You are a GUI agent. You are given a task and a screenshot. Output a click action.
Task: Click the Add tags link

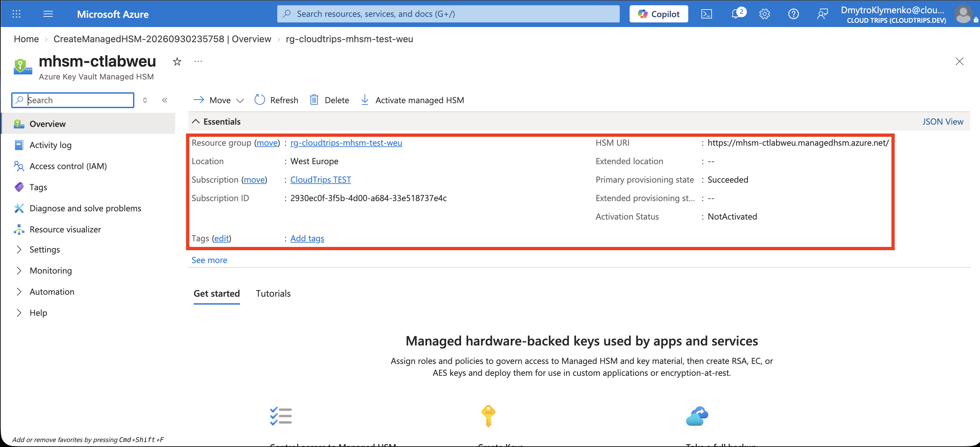pyautogui.click(x=307, y=238)
